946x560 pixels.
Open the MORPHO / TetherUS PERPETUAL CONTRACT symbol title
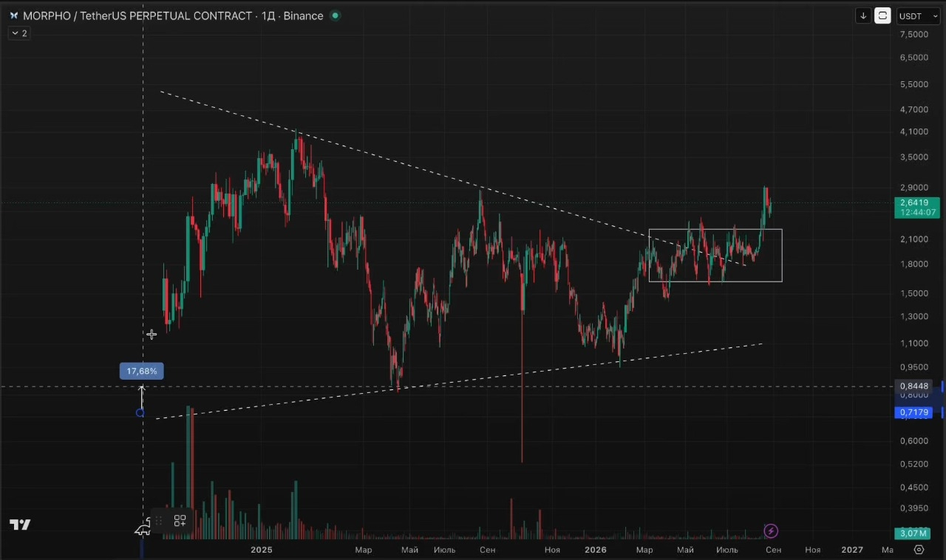click(137, 16)
